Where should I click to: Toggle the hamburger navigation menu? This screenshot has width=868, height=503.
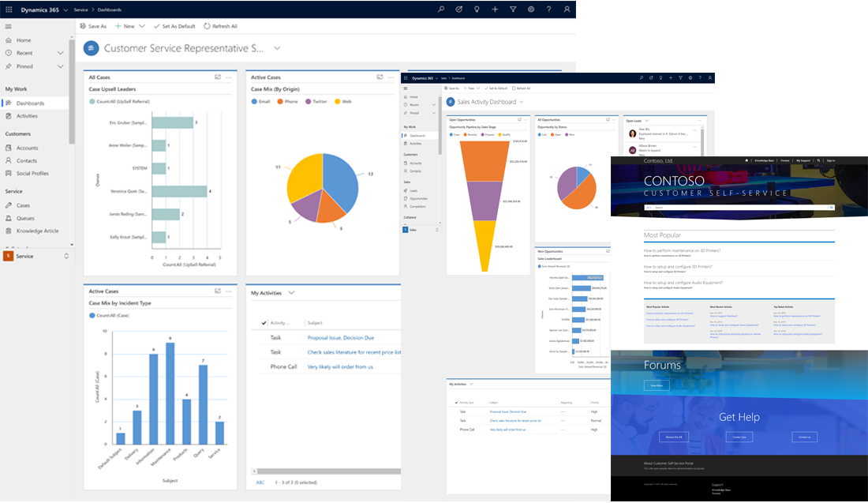coord(9,26)
